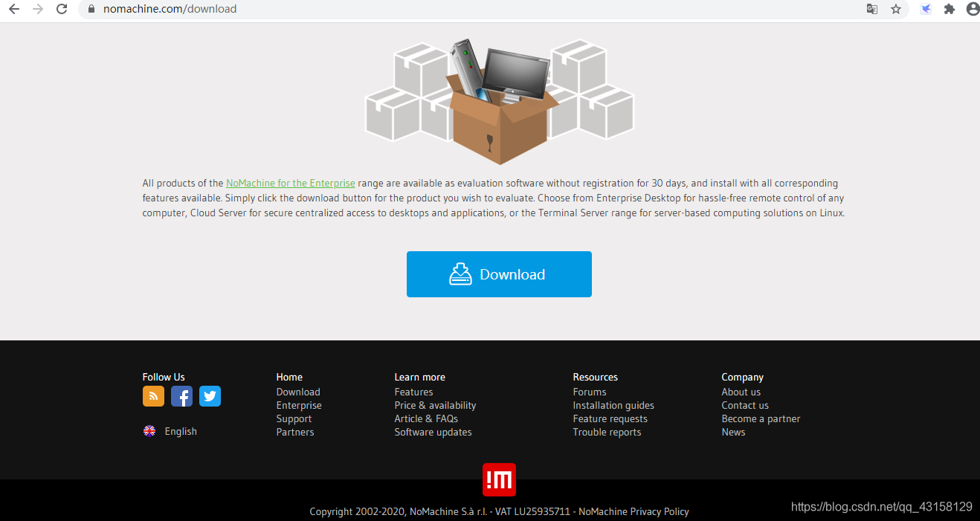Screen dimensions: 980x521
Task: Click the red NoMachine !m logo
Action: pyautogui.click(x=499, y=479)
